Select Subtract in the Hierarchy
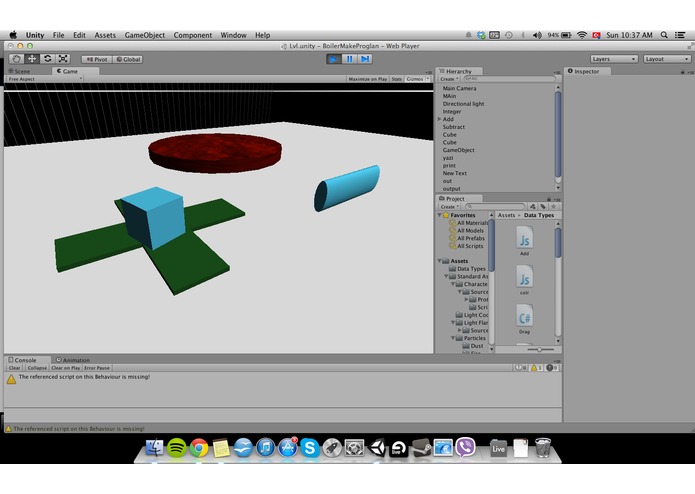Viewport: 695px width, 494px height. click(x=453, y=127)
